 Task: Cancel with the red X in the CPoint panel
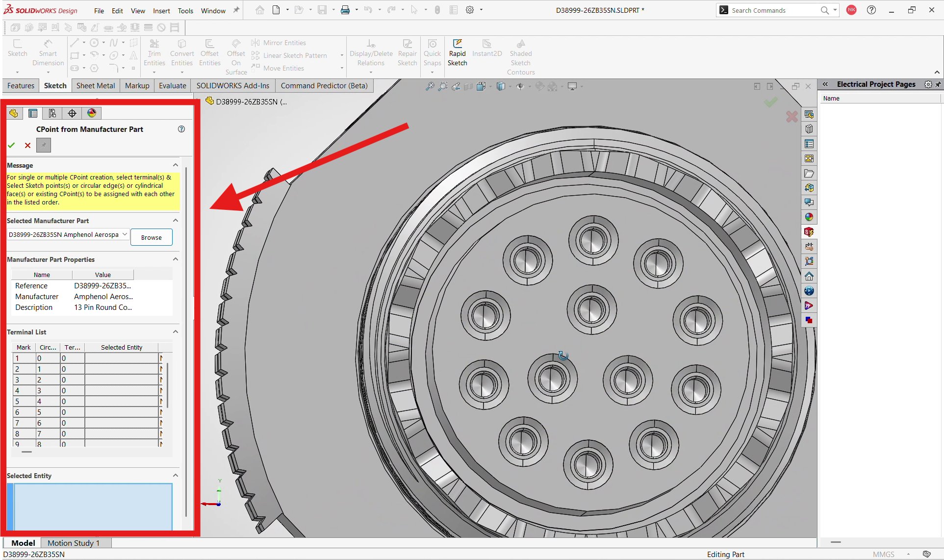(27, 145)
